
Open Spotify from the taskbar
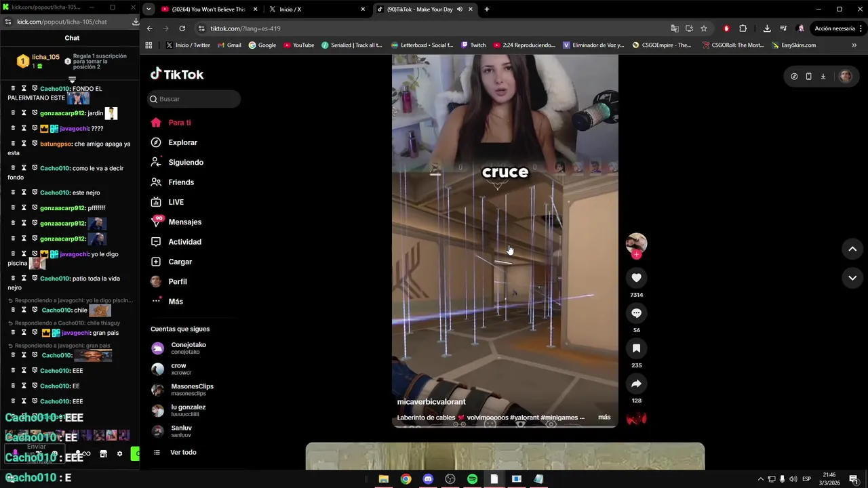pos(472,479)
